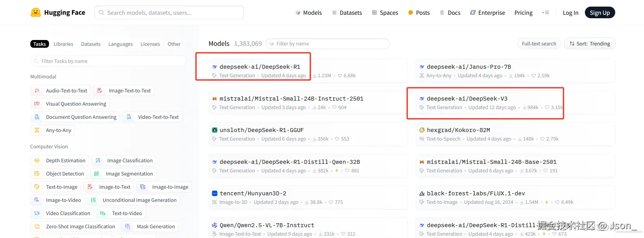Switch to the Datasets filter tab
Viewport: 644px width, 238px height.
tap(91, 44)
